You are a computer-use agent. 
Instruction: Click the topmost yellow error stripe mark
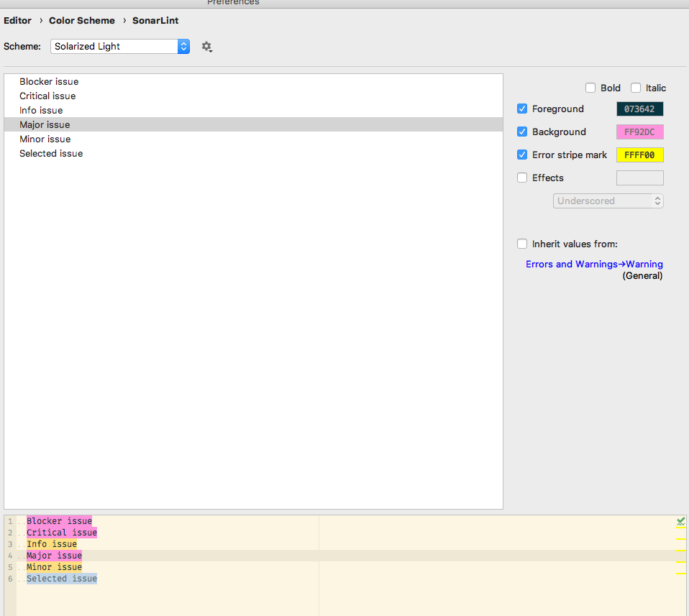pos(681,528)
